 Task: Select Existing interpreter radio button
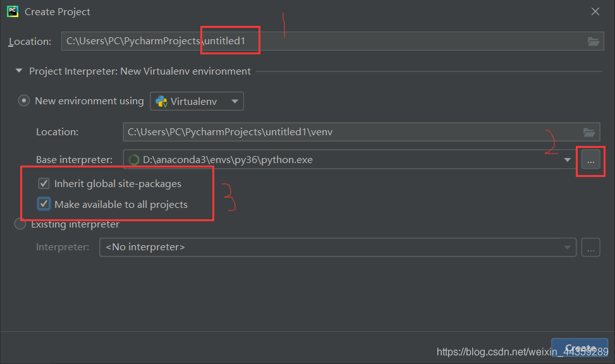pos(20,224)
